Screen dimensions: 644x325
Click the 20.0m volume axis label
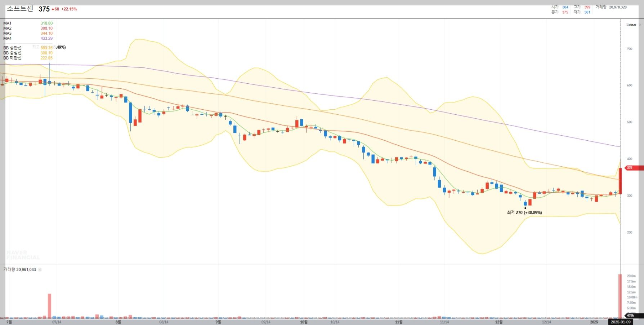[631, 276]
